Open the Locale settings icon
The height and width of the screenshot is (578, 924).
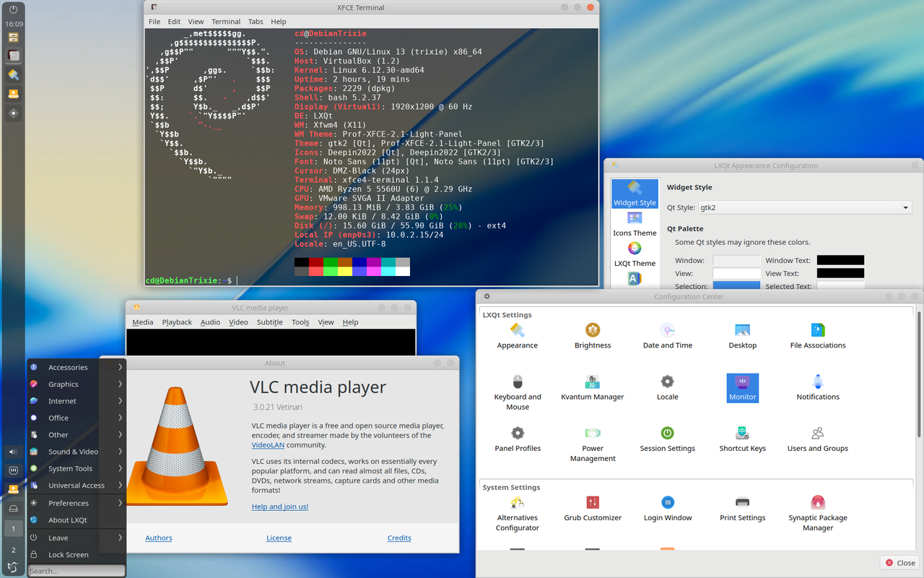(668, 387)
